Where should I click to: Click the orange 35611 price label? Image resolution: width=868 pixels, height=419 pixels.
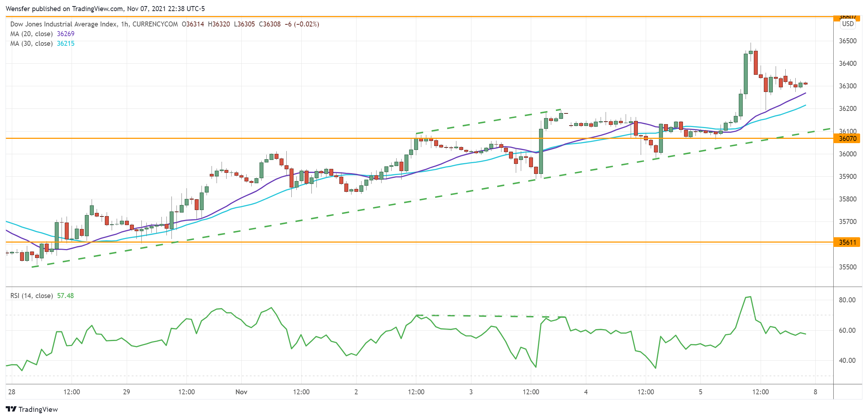(x=847, y=242)
